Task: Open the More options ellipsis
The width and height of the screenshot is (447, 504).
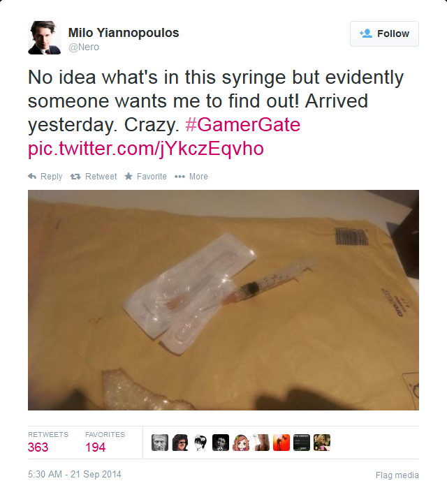Action: (x=179, y=177)
